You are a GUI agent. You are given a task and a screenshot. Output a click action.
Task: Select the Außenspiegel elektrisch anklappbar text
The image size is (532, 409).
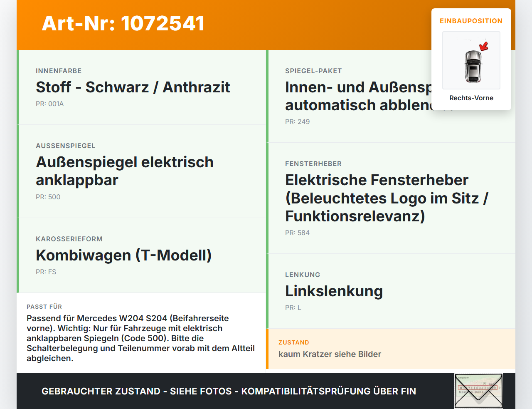(125, 171)
